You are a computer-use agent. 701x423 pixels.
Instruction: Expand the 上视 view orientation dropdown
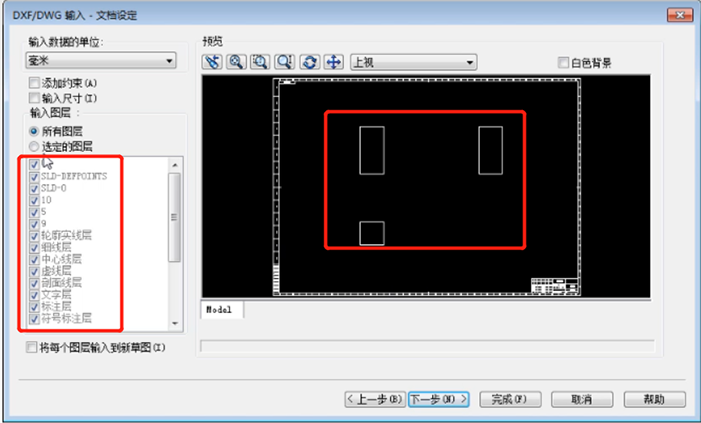pyautogui.click(x=412, y=62)
